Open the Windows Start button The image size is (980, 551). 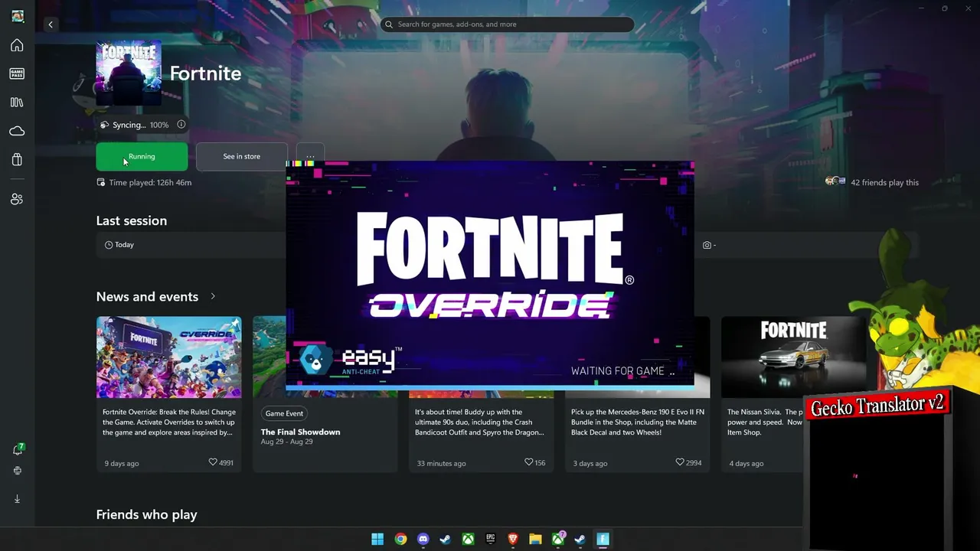point(377,539)
